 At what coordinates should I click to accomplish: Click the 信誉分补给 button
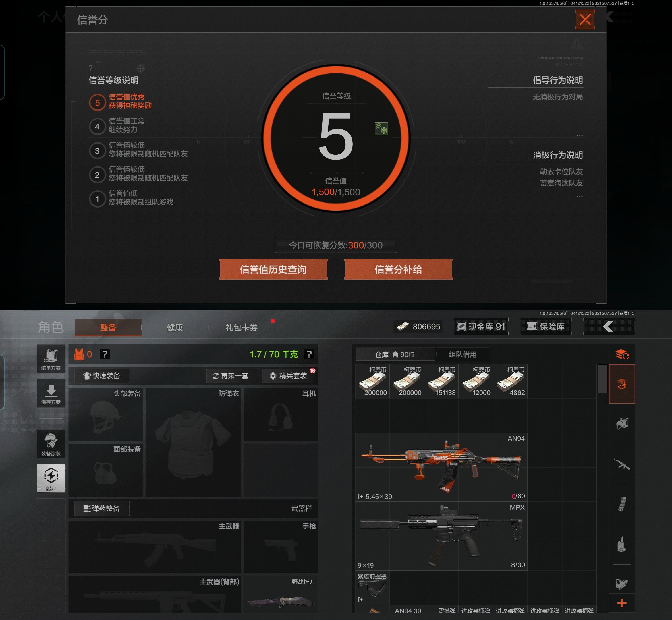pyautogui.click(x=398, y=270)
